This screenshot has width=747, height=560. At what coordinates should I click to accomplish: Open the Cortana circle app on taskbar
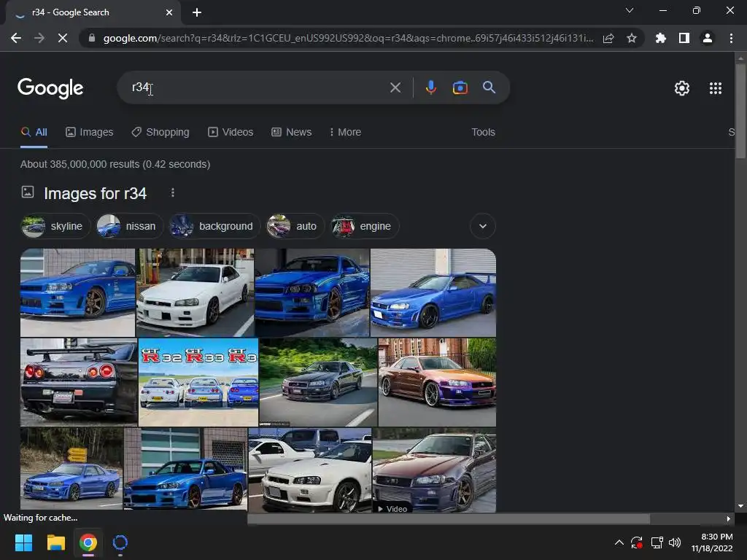pyautogui.click(x=120, y=542)
